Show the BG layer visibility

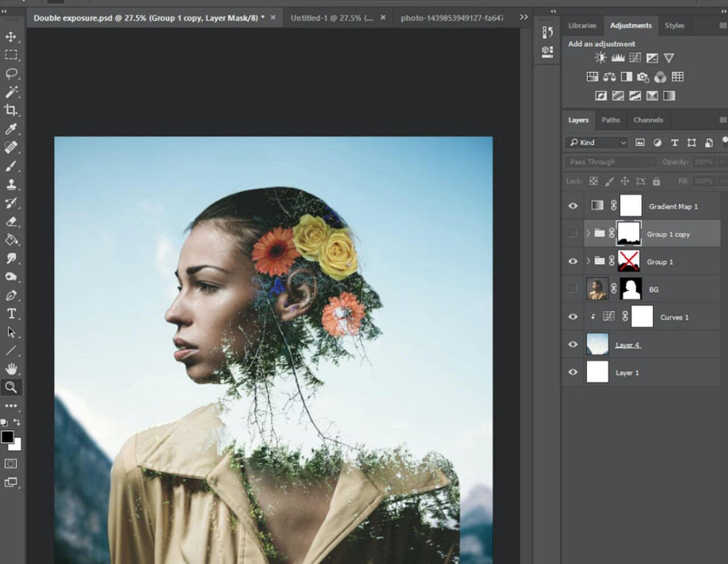pyautogui.click(x=573, y=289)
